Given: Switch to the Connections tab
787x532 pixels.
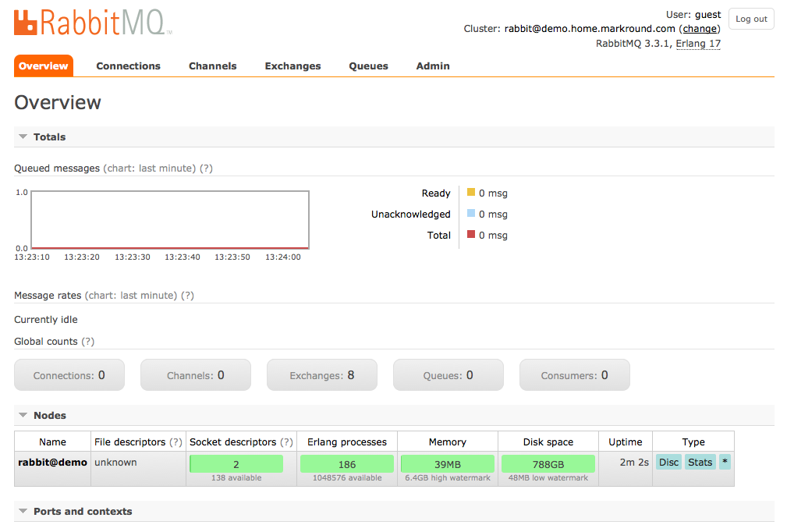Looking at the screenshot, I should (128, 66).
